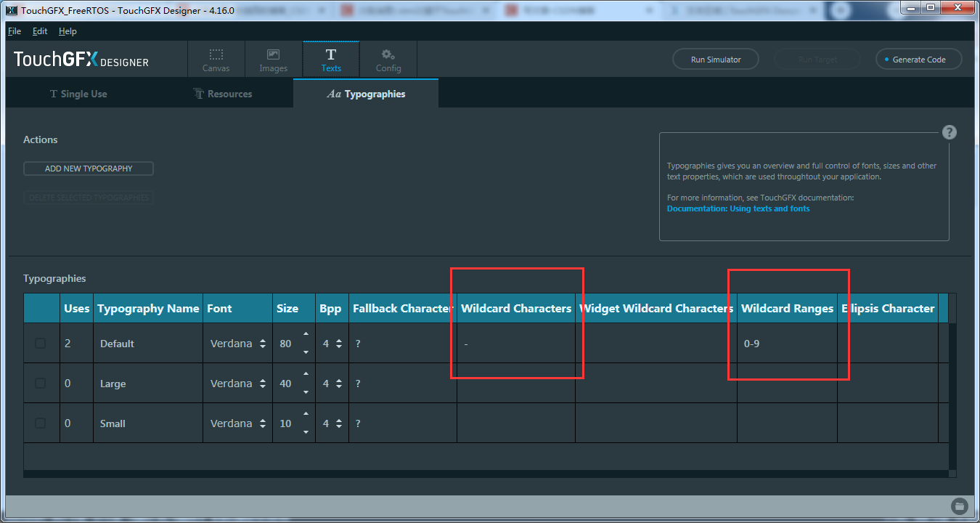This screenshot has height=523, width=980.
Task: Edit Wildcard Characters cell of Small typography
Action: pyautogui.click(x=516, y=423)
